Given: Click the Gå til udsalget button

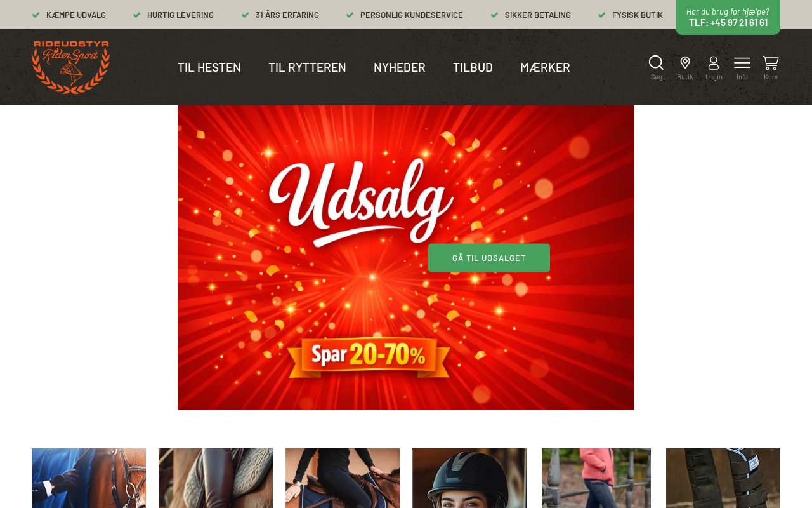Looking at the screenshot, I should 489,258.
